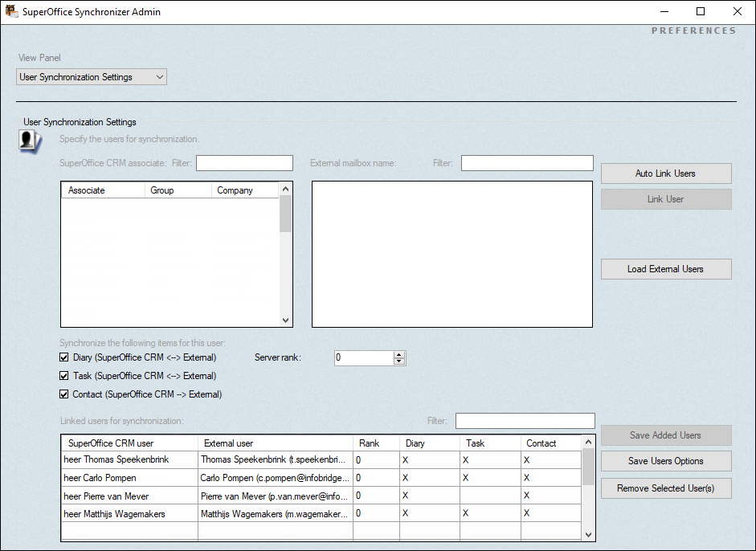Click the linked users Filter field
This screenshot has width=756, height=551.
click(525, 421)
